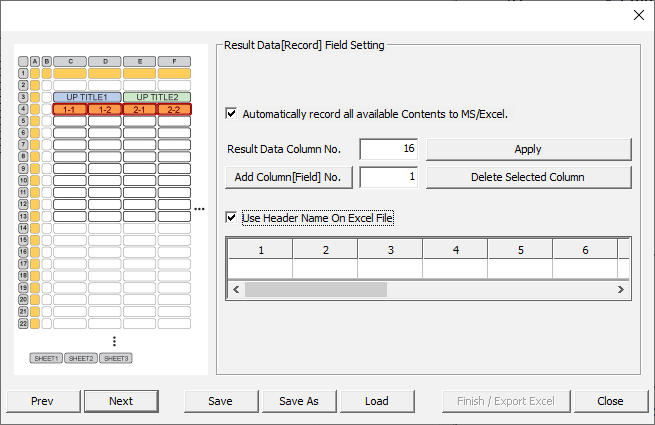Viewport: 655px width, 425px height.
Task: Select column header 1 in the field table
Action: pyautogui.click(x=261, y=249)
